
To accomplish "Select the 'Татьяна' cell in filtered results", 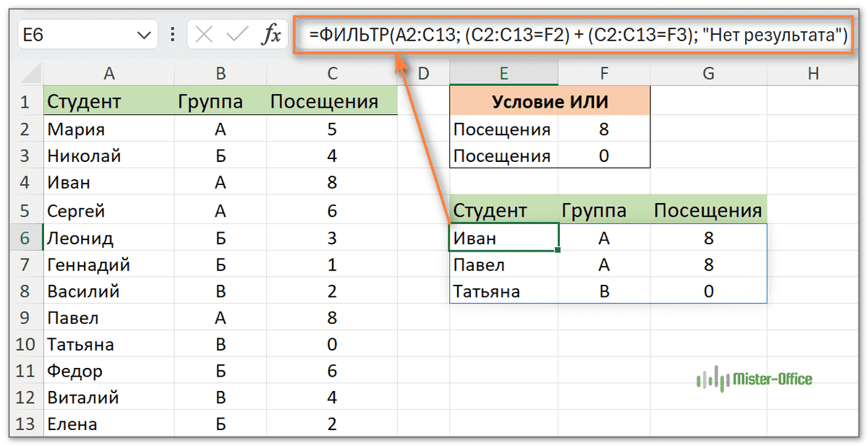I will pos(503,291).
